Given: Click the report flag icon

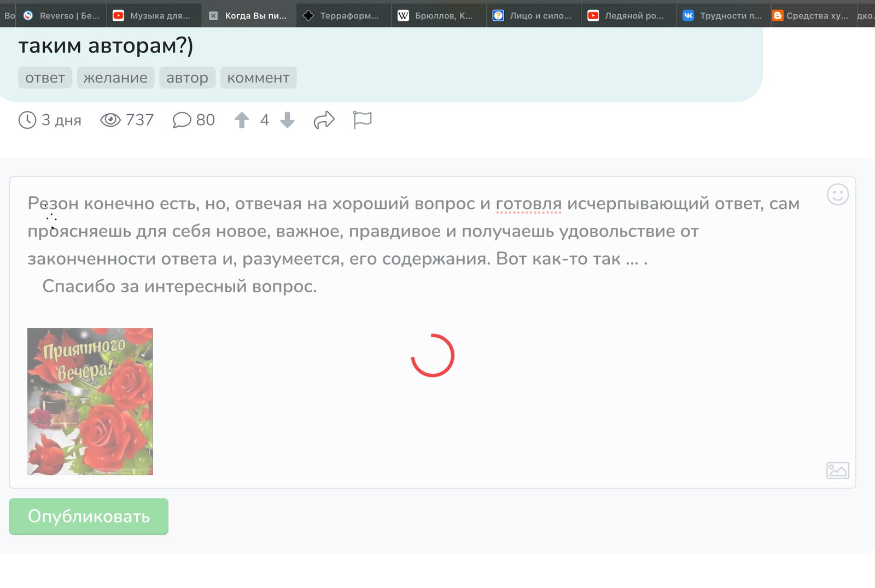Looking at the screenshot, I should click(x=362, y=120).
